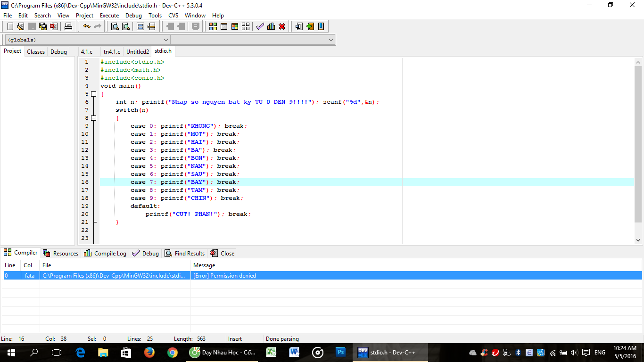The image size is (644, 362).
Task: Open the Execute menu
Action: pos(109,16)
